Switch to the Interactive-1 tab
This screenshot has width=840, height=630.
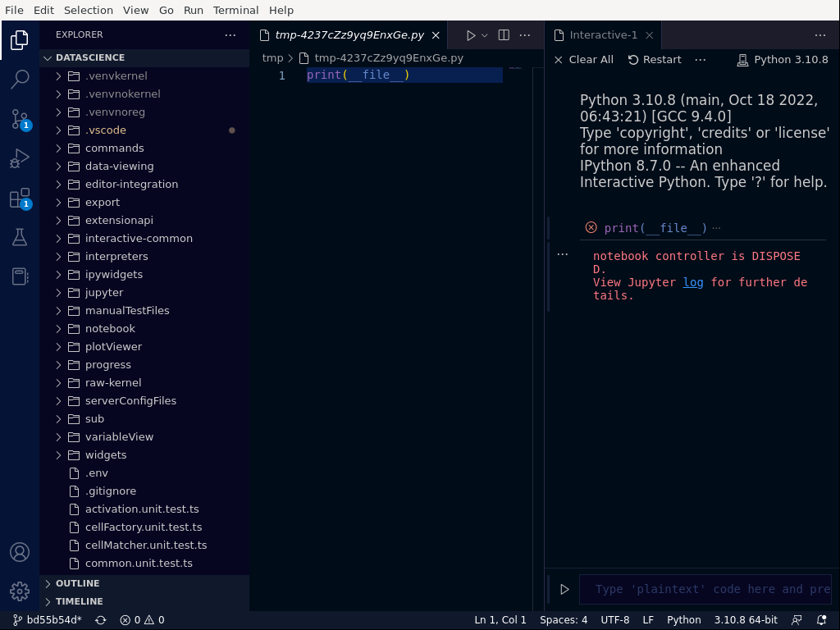coord(603,35)
